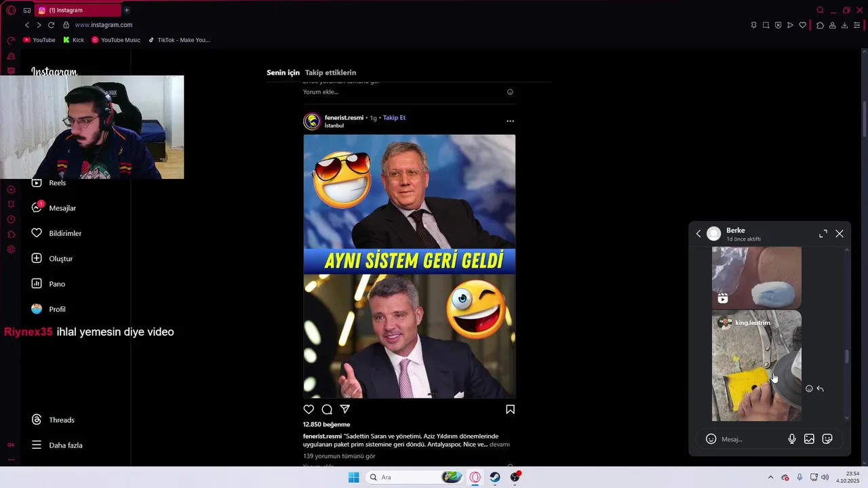Follow fenerist.resmi via Takip Et
The width and height of the screenshot is (868, 488).
[x=394, y=118]
